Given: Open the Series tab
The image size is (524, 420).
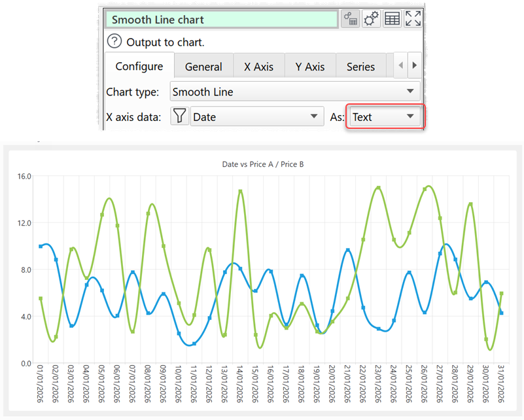Looking at the screenshot, I should click(x=360, y=67).
